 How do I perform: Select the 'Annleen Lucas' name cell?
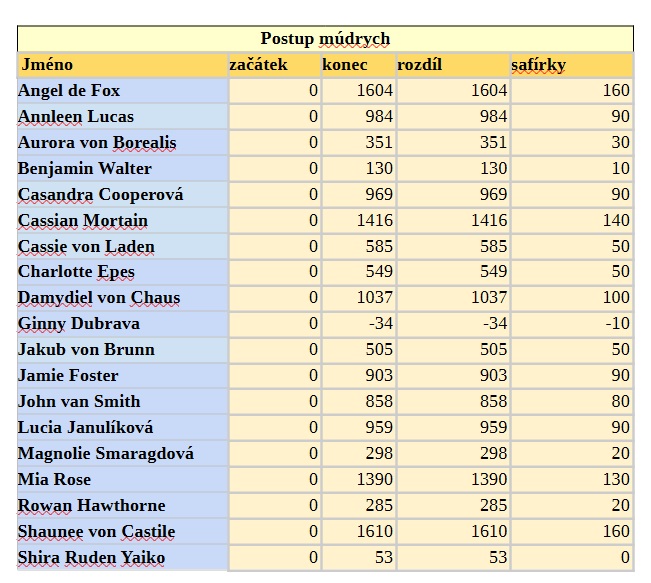click(76, 117)
